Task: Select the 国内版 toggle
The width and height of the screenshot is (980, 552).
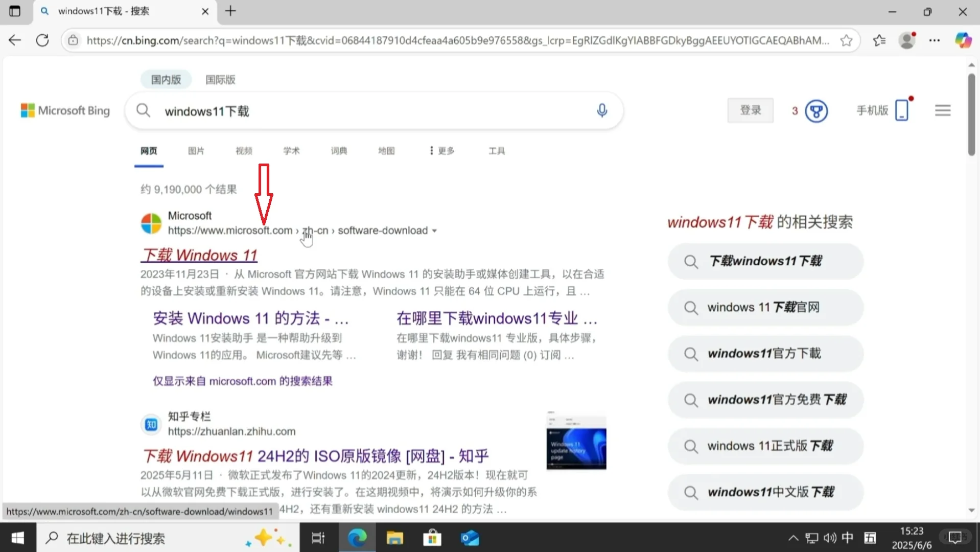Action: (166, 80)
